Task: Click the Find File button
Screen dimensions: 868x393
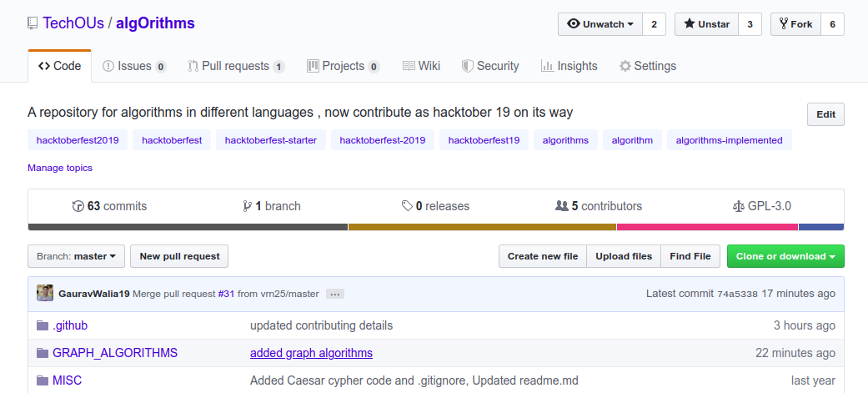Action: click(x=690, y=256)
